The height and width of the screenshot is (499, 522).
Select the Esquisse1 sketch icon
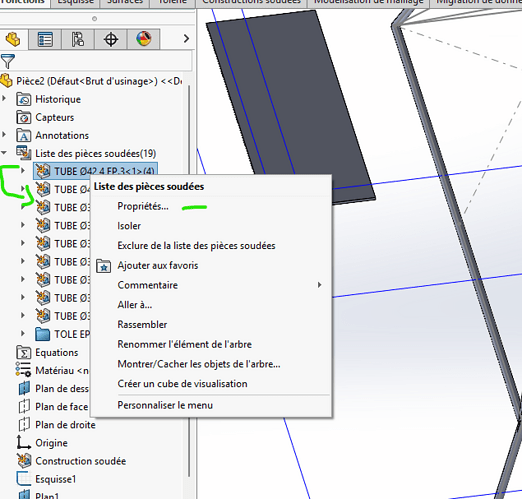click(x=24, y=479)
